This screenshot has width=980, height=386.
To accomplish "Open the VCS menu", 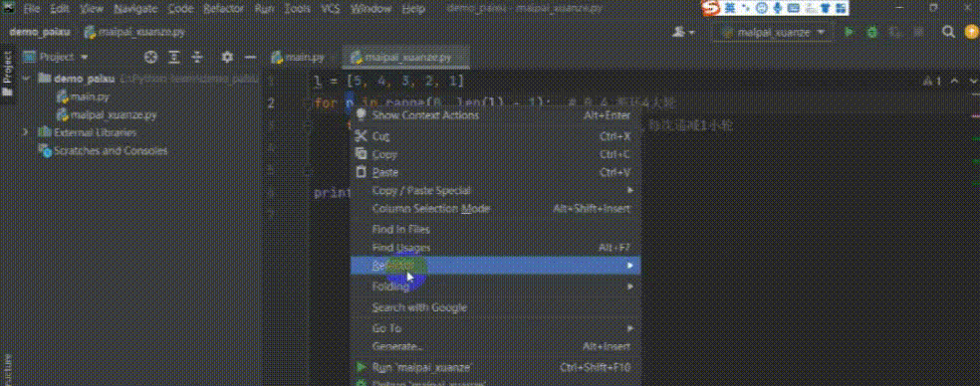I will pos(330,9).
